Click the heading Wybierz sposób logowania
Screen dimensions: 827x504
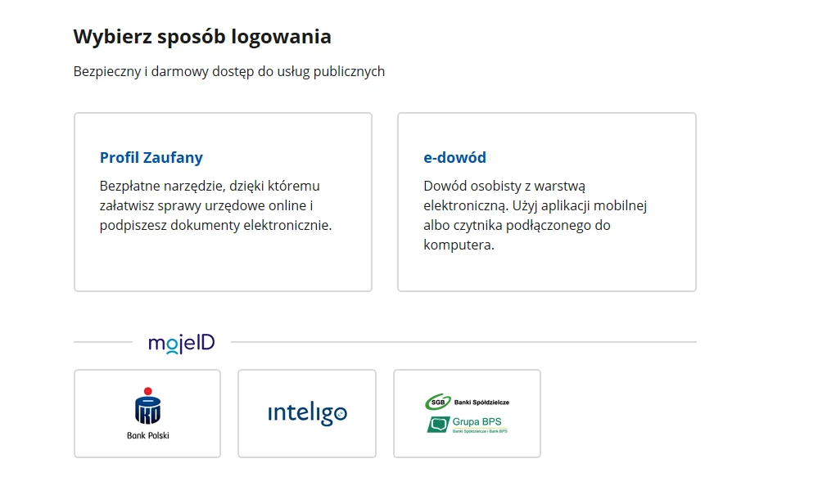coord(202,36)
